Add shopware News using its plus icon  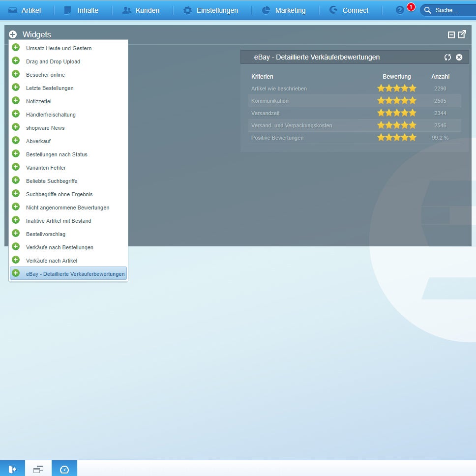tap(16, 127)
